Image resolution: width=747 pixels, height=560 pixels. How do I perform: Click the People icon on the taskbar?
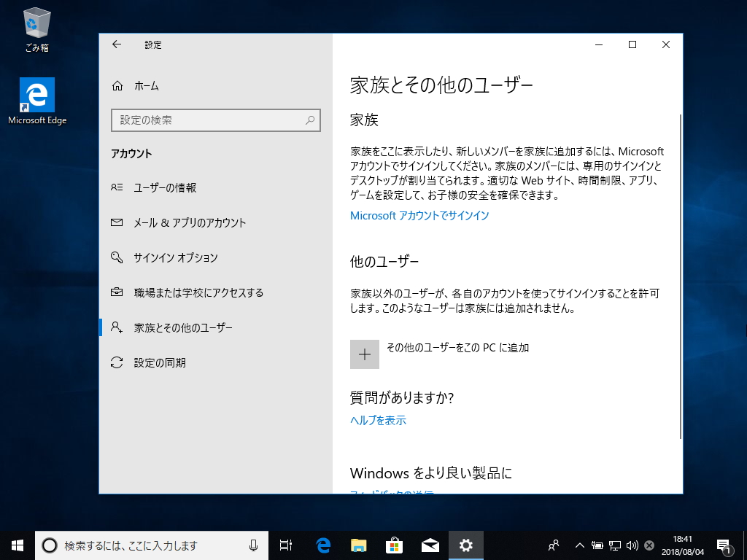553,545
